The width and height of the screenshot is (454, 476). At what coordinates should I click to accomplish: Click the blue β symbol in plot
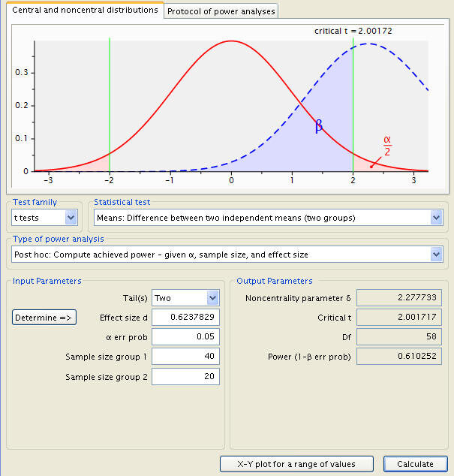point(319,125)
